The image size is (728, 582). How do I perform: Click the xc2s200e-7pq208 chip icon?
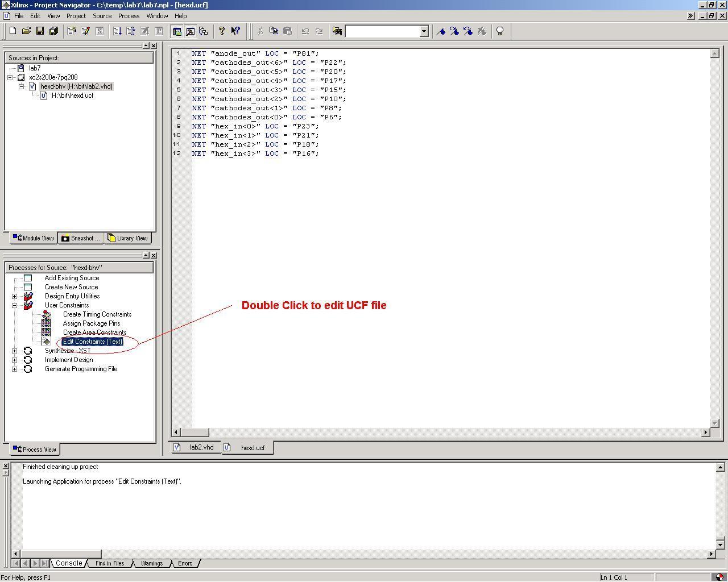tap(21, 77)
